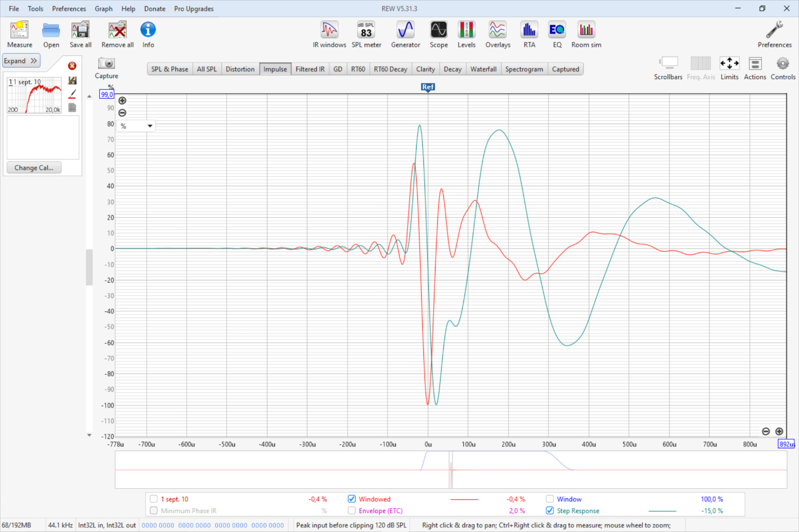Open graph Limits settings
Viewport: 799px width, 532px height.
tap(729, 68)
